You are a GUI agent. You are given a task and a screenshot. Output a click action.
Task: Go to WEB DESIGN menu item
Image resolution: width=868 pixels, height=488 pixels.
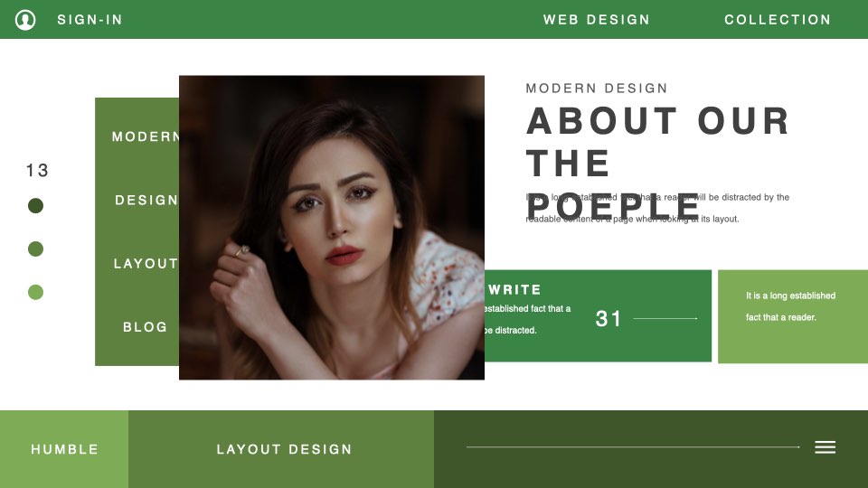[x=596, y=20]
